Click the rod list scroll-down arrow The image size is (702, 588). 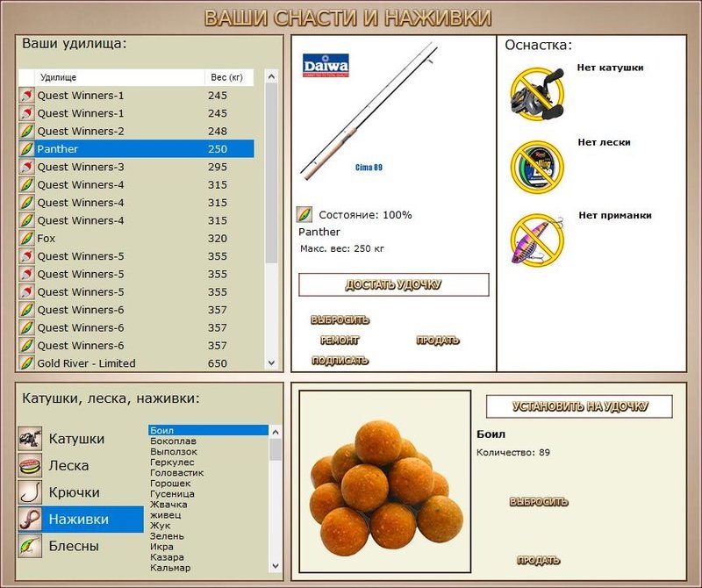click(x=271, y=362)
